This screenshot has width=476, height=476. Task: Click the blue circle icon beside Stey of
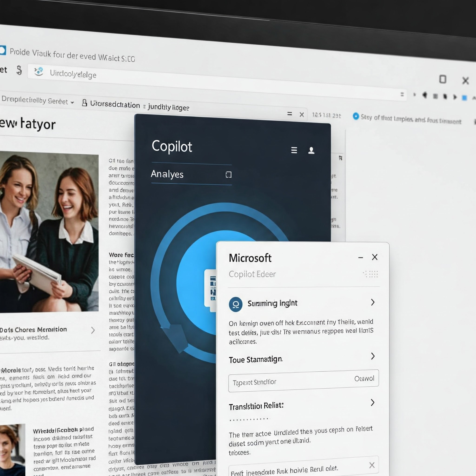click(356, 116)
